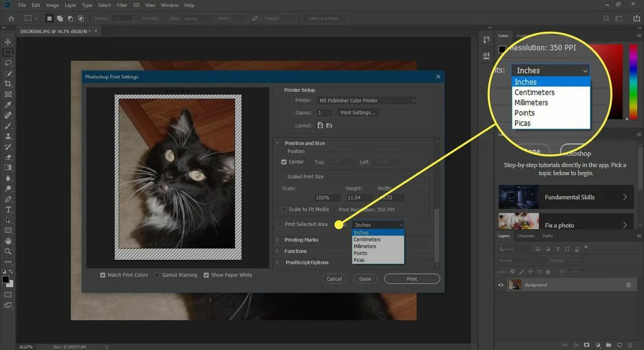Select the Path Selection tool
The width and height of the screenshot is (644, 350).
coord(8,220)
